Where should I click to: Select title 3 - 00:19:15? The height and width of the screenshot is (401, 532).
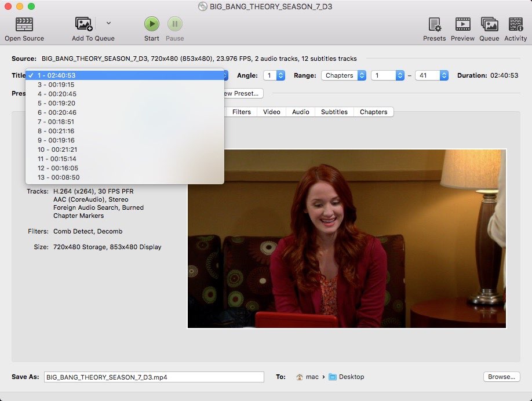tap(125, 85)
